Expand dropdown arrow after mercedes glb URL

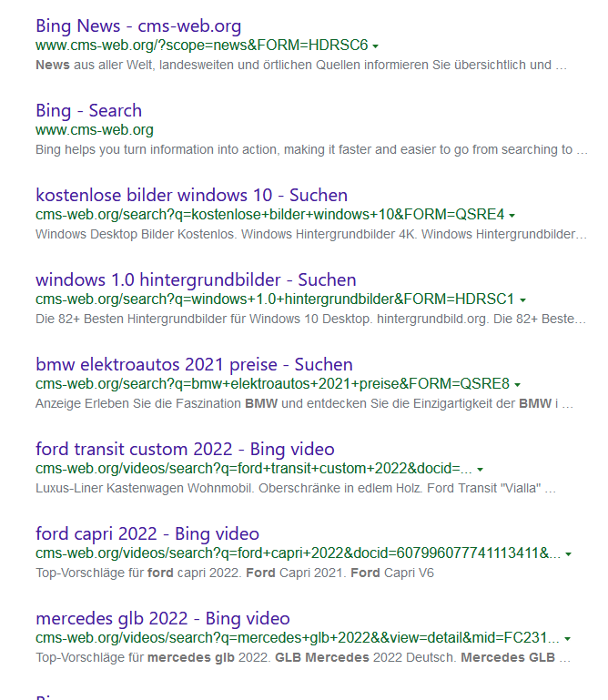click(569, 639)
